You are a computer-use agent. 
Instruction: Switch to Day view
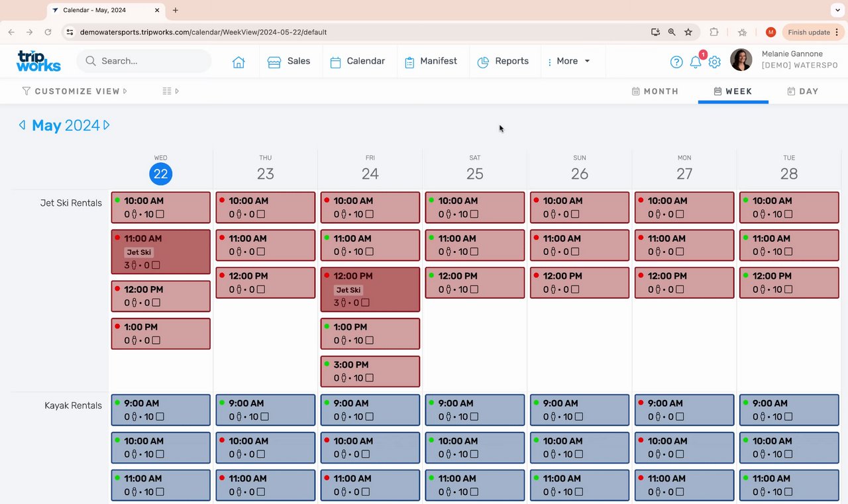click(x=803, y=91)
